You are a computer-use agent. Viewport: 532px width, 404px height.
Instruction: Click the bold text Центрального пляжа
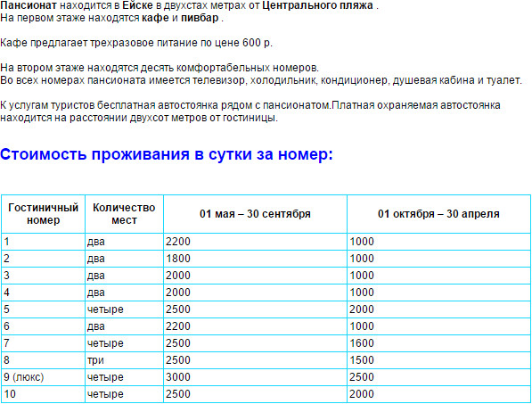(x=317, y=5)
